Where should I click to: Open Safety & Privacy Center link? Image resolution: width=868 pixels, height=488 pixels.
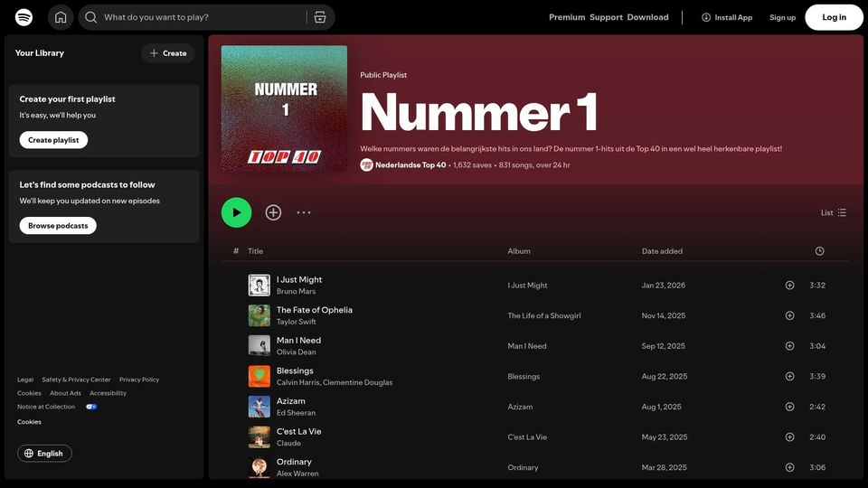click(x=76, y=380)
